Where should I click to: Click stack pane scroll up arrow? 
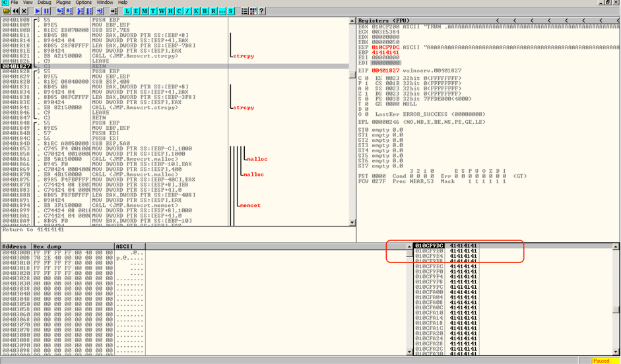coord(616,247)
